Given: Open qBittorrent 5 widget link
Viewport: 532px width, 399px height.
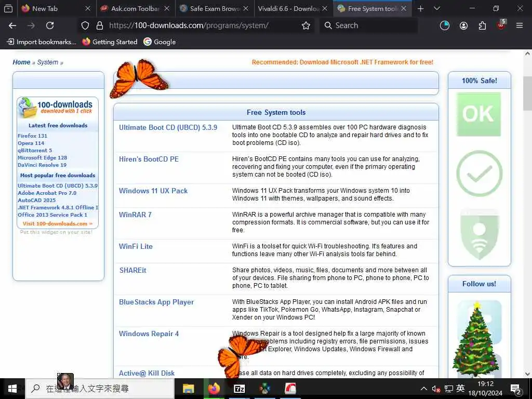Looking at the screenshot, I should pos(35,150).
